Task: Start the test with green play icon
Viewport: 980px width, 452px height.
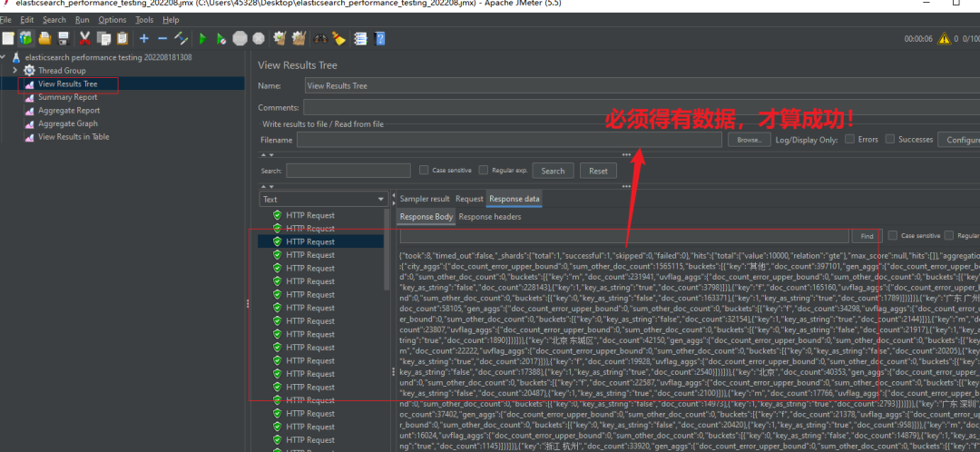Action: [202, 39]
